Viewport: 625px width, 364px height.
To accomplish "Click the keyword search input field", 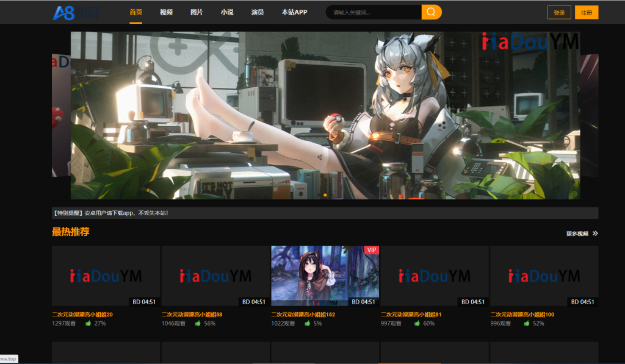I will 374,12.
